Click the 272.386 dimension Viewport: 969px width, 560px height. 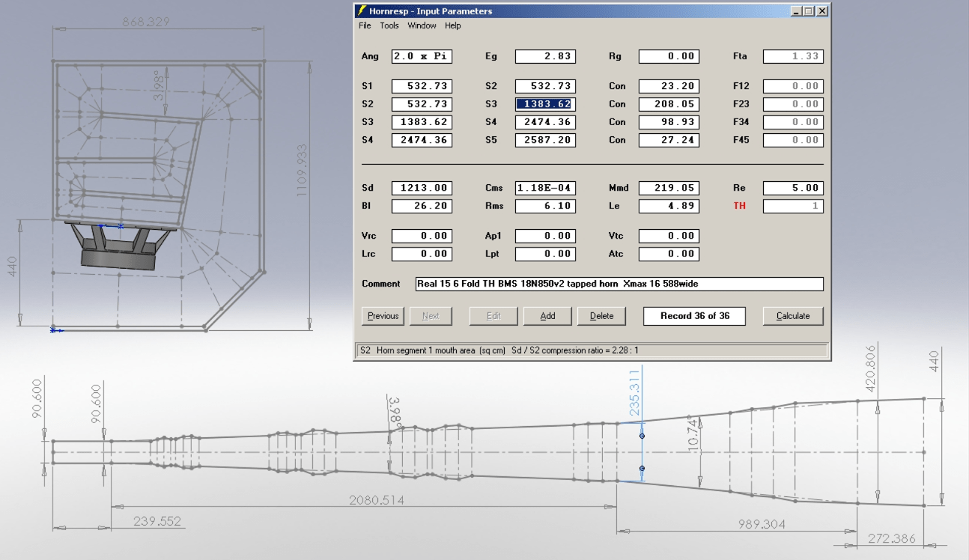click(893, 538)
